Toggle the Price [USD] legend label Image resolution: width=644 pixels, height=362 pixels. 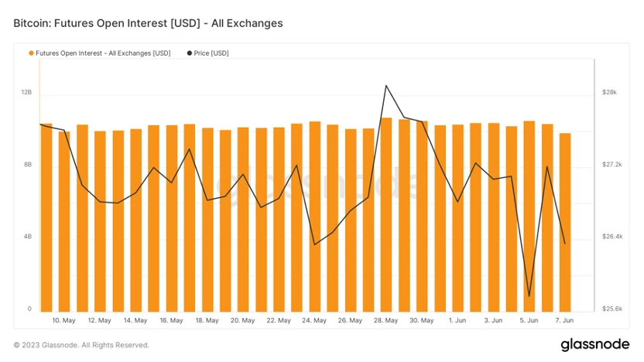tap(211, 53)
